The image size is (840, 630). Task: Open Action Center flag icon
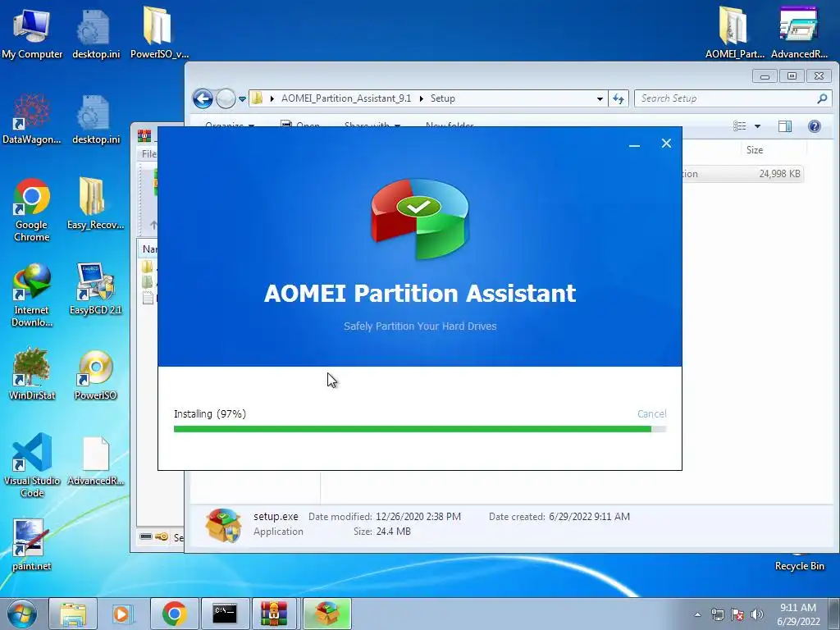[x=737, y=614]
